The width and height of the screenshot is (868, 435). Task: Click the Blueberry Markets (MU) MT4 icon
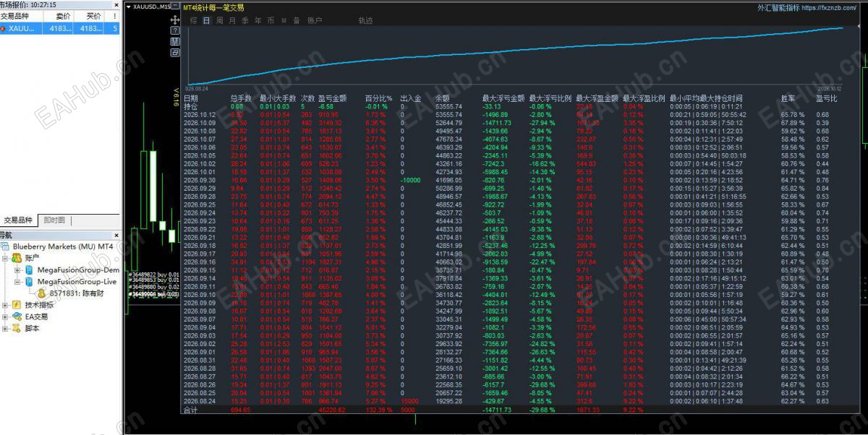[x=7, y=247]
